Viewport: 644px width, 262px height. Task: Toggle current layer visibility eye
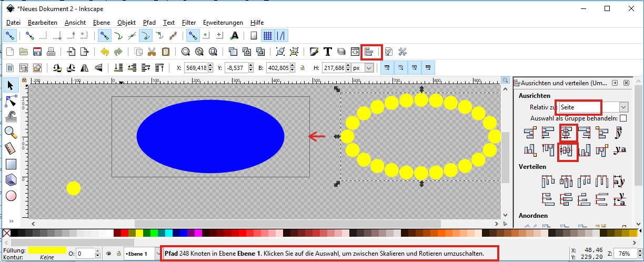point(108,254)
